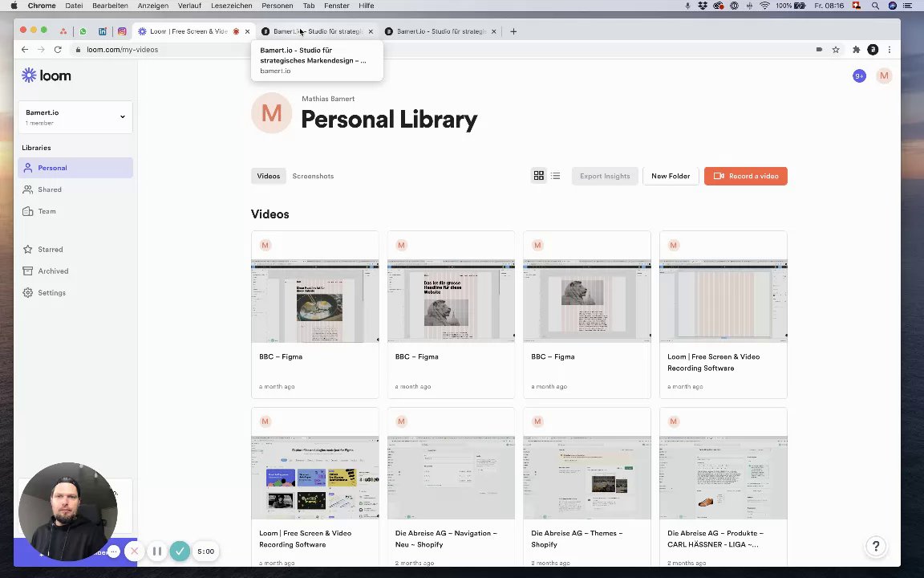Close the Loom browser tab
The height and width of the screenshot is (578, 924).
tap(248, 31)
